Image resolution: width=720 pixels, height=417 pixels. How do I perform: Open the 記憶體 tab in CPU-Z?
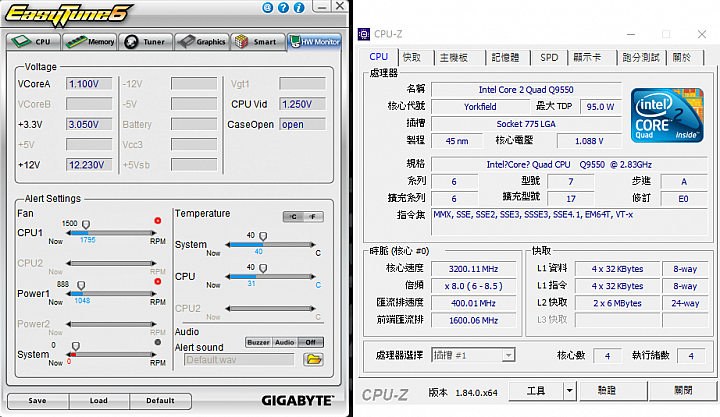click(x=505, y=57)
